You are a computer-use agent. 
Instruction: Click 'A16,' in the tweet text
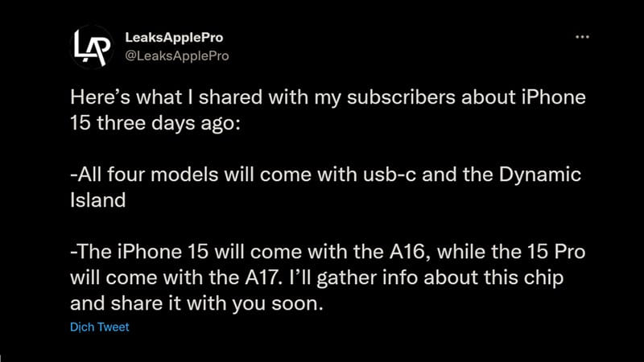[410, 252]
